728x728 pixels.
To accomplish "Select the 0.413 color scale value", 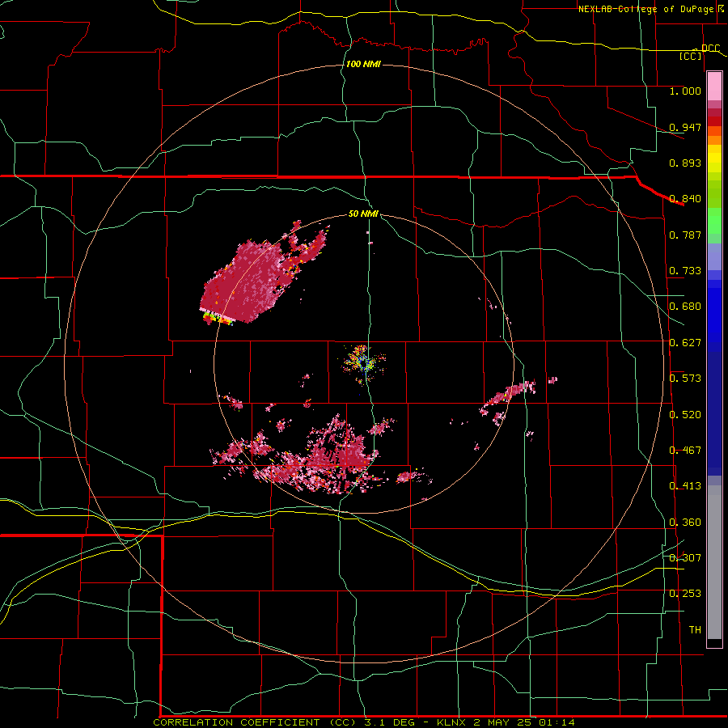I will tap(685, 486).
